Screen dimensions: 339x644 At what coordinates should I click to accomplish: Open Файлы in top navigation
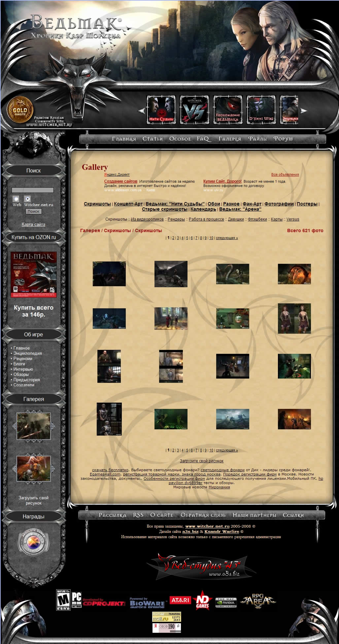point(257,139)
